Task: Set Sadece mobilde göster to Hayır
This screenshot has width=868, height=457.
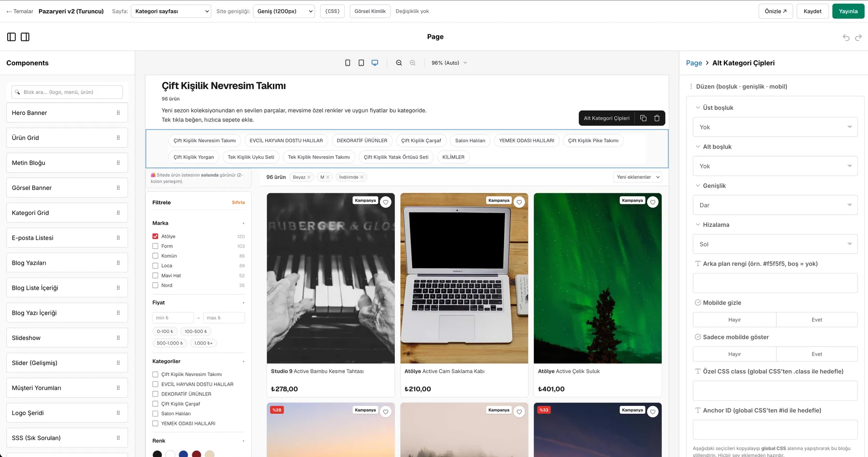Action: [734, 354]
